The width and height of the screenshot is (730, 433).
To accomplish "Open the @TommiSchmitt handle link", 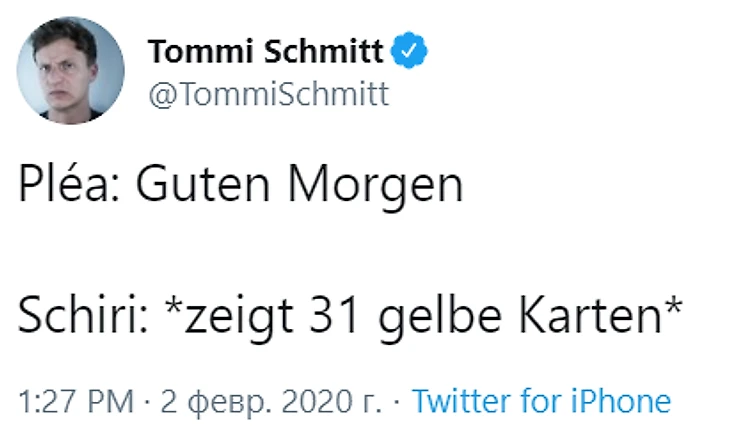I will (x=268, y=94).
